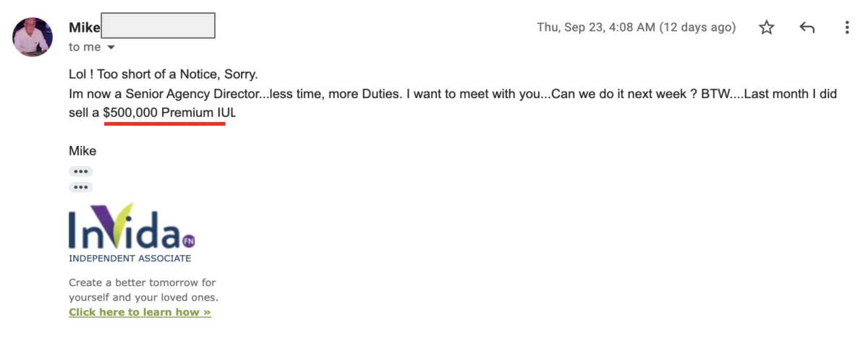
Task: Click the Reply arrow icon
Action: [807, 27]
